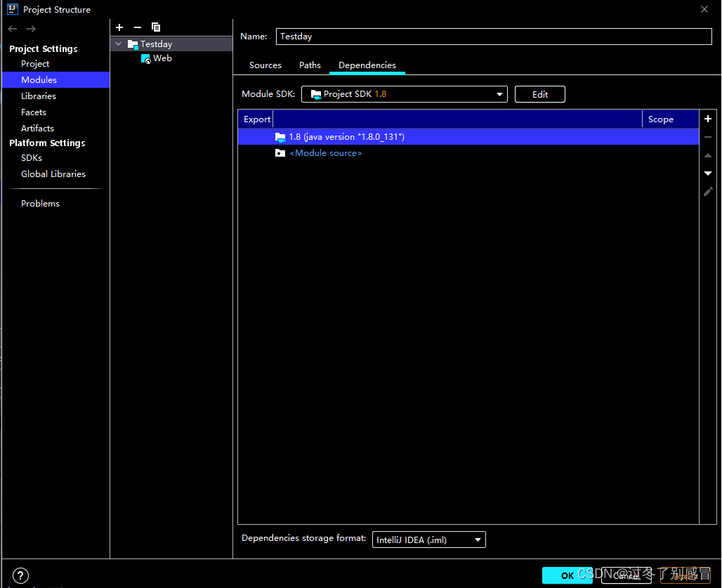Open the Module SDK dropdown
722x588 pixels.
[405, 94]
